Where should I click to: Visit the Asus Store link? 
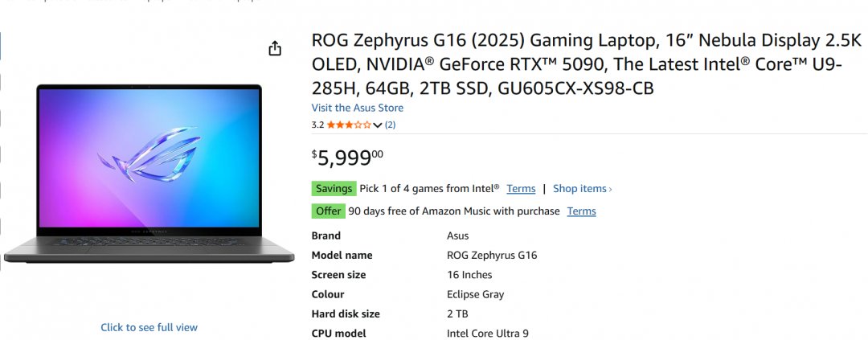[358, 108]
